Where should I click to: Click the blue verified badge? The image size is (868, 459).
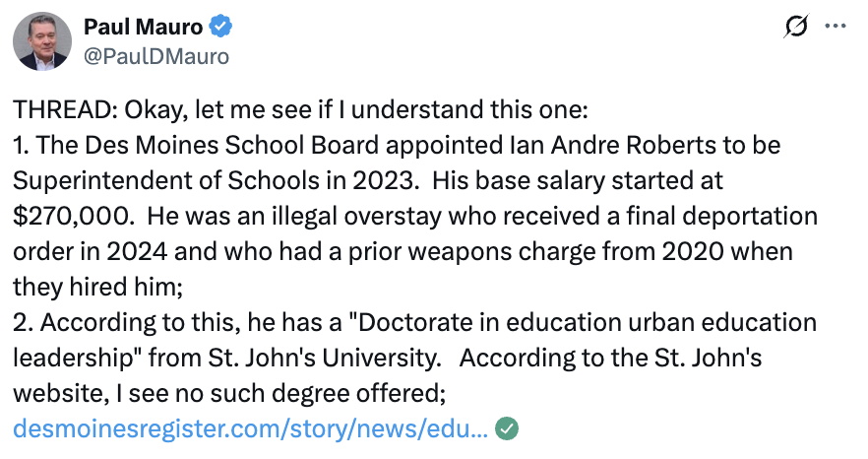tap(217, 29)
